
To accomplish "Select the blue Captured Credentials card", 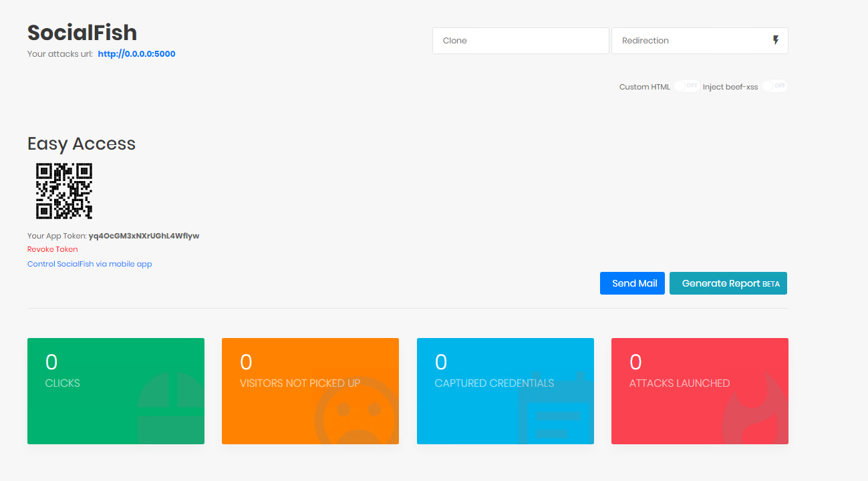I will (x=505, y=391).
